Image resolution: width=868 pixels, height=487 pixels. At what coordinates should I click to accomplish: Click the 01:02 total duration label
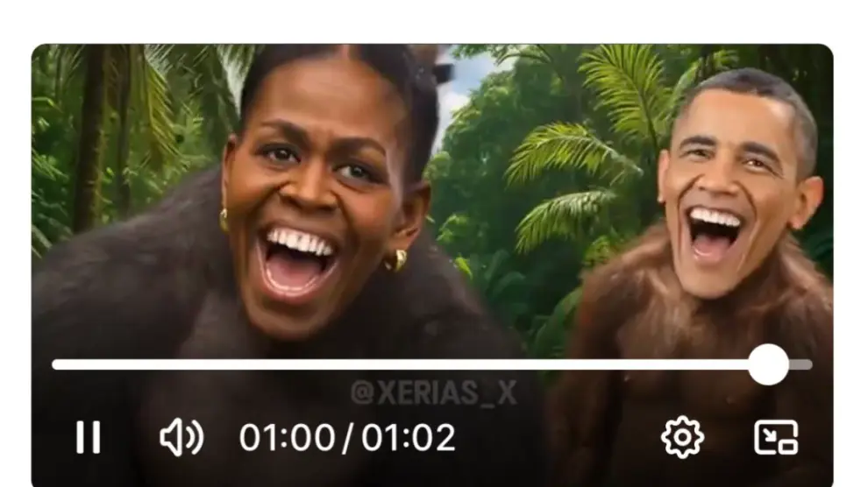point(409,438)
